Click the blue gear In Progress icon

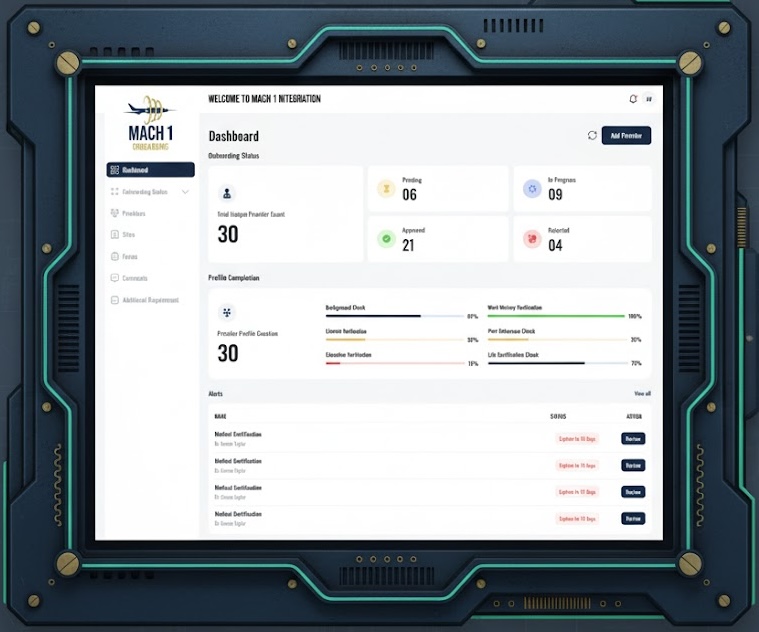click(x=532, y=189)
